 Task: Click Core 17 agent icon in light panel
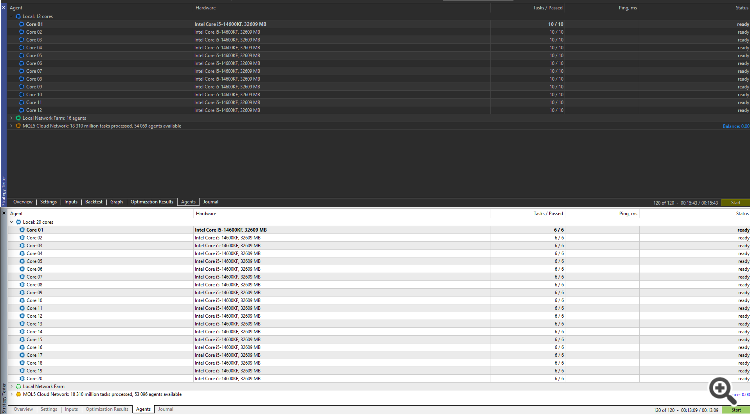click(x=22, y=355)
